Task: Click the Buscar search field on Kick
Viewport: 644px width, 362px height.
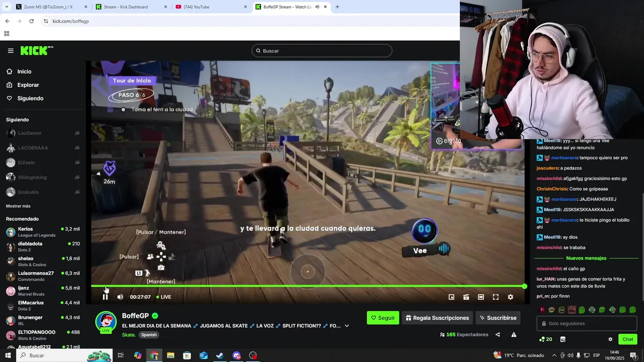Action: 322,51
